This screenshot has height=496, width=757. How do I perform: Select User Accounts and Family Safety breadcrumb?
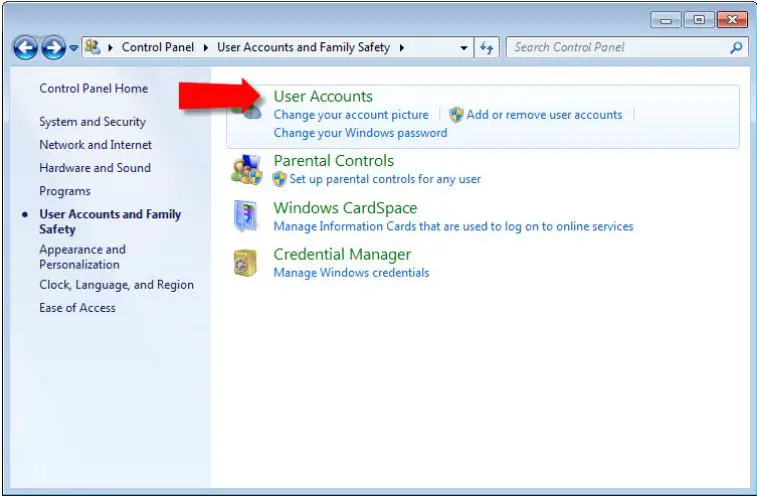click(303, 47)
